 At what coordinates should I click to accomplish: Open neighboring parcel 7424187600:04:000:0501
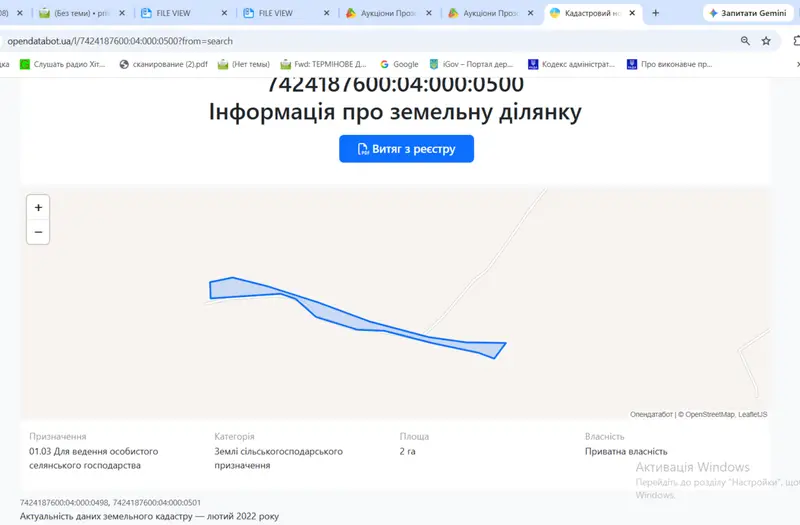coord(157,503)
